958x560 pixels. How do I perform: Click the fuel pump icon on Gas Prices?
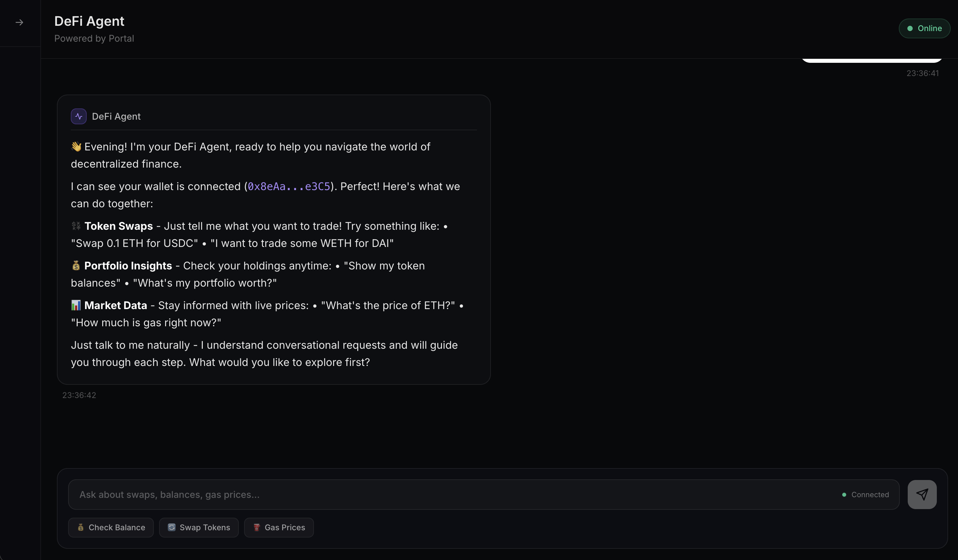coord(257,527)
